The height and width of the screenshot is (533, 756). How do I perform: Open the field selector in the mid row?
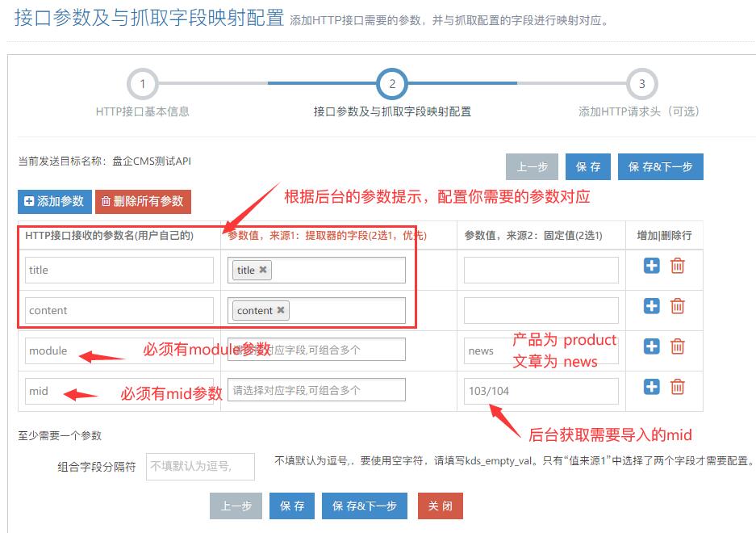(x=316, y=390)
